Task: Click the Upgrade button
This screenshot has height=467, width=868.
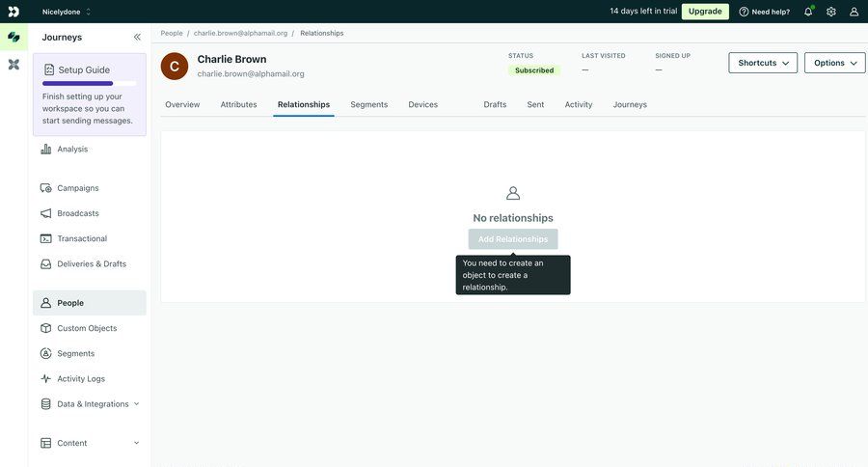Action: [x=705, y=12]
